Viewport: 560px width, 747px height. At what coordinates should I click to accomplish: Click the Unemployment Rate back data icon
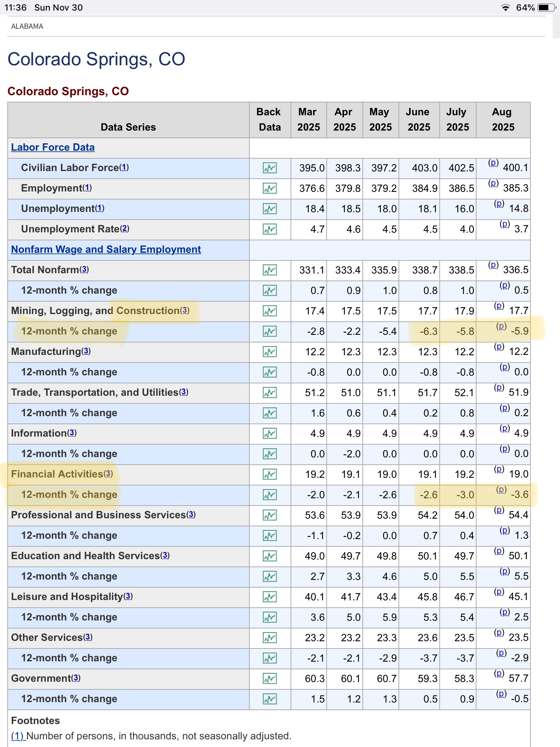(x=269, y=229)
